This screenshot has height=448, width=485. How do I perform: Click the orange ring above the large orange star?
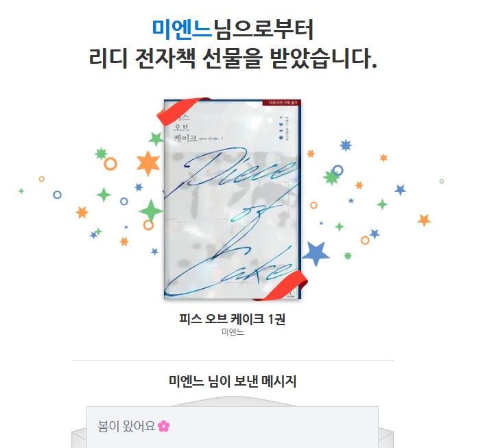(x=110, y=164)
